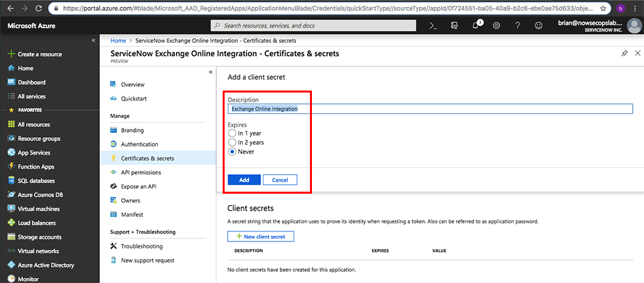Close the Certificates & secrets blade
The image size is (644, 283).
pos(638,53)
